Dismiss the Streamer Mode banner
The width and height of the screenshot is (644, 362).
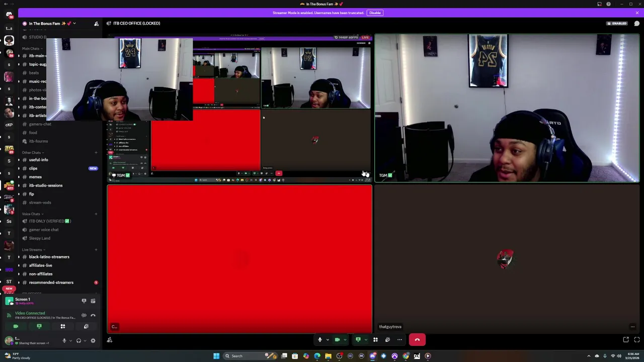pos(637,13)
